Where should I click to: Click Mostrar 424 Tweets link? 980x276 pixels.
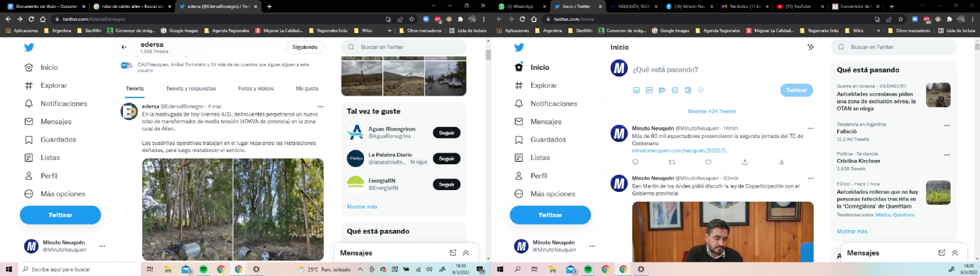pyautogui.click(x=712, y=112)
